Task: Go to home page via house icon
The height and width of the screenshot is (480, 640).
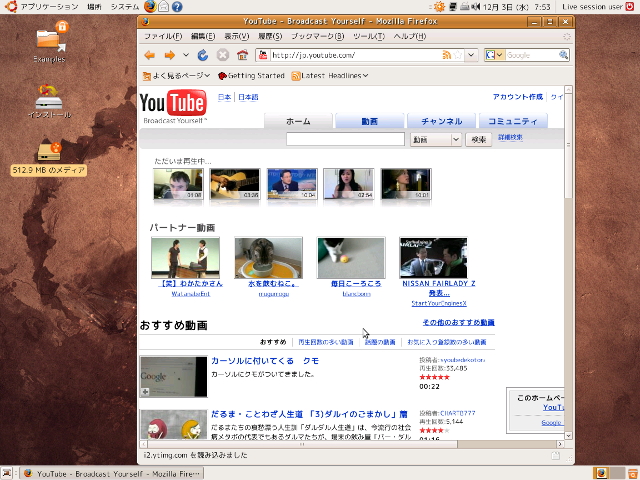Action: [242, 55]
